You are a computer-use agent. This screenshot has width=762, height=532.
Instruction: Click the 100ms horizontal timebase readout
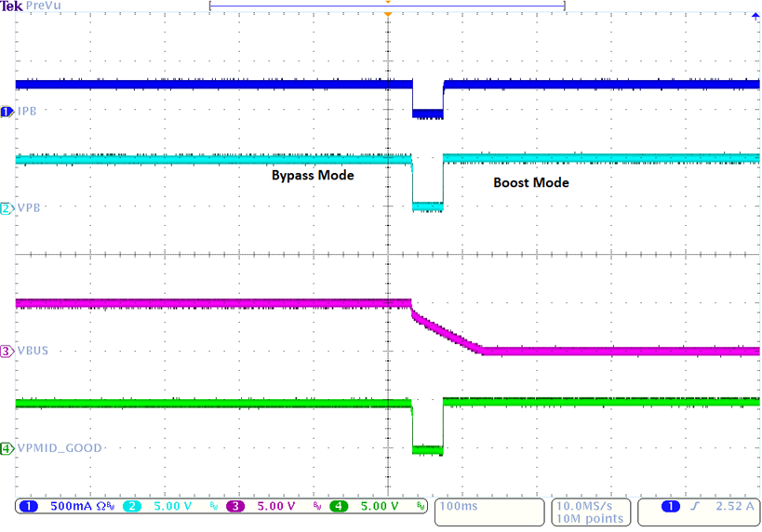pyautogui.click(x=456, y=507)
